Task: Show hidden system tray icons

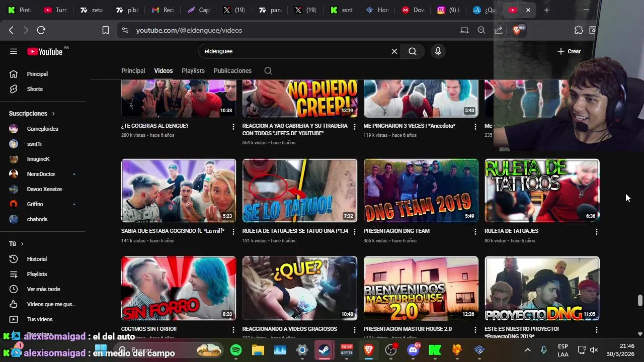Action: pos(527,350)
